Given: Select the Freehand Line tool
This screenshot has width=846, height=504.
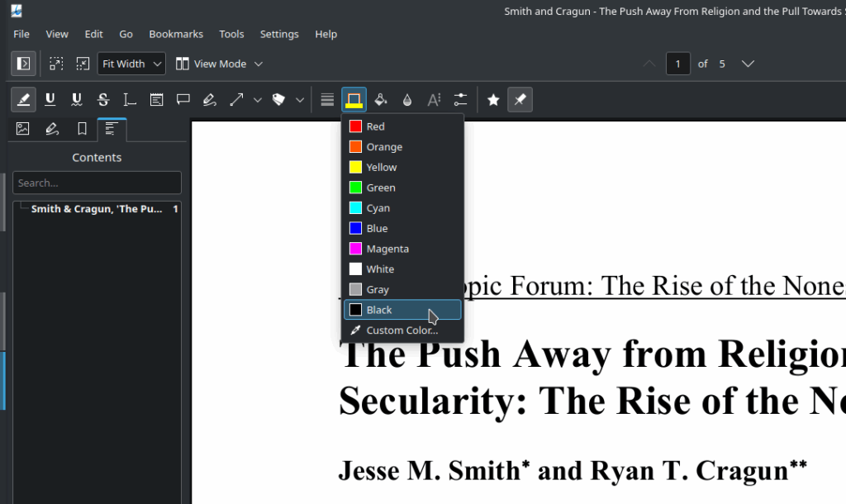Looking at the screenshot, I should click(x=209, y=100).
